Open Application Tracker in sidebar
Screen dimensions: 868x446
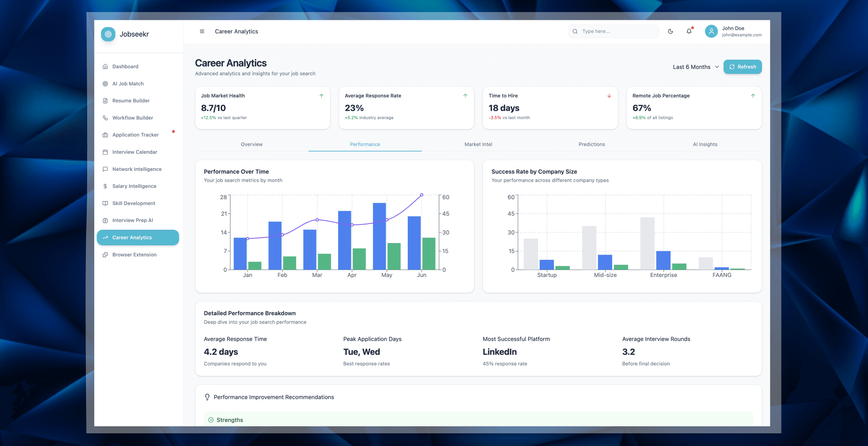(135, 135)
